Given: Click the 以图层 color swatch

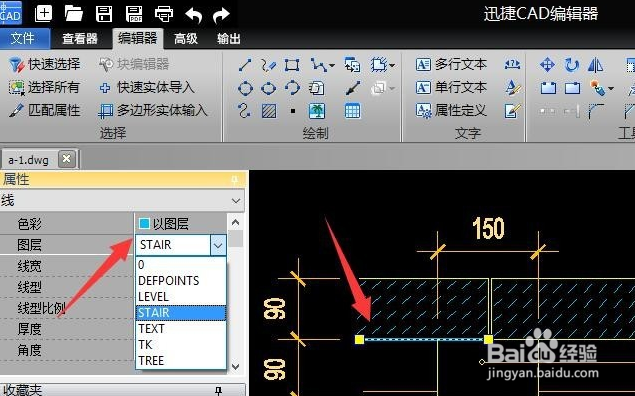Looking at the screenshot, I should coord(144,224).
